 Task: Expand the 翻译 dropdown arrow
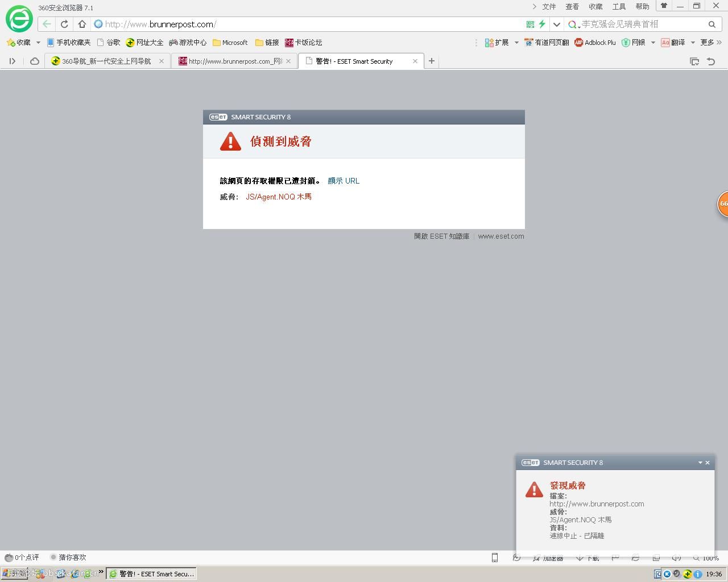pos(693,43)
